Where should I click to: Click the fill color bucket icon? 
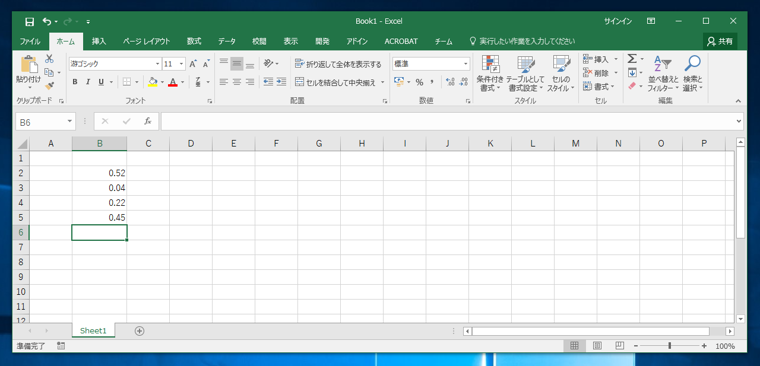tap(153, 82)
